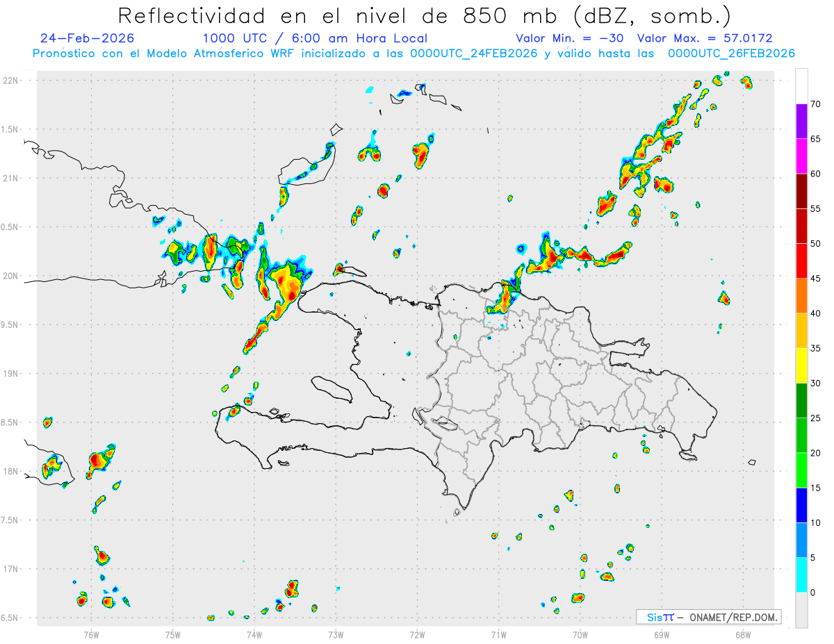The width and height of the screenshot is (834, 644).
Task: Click the colorbar tick label '0'
Action: pos(812,593)
